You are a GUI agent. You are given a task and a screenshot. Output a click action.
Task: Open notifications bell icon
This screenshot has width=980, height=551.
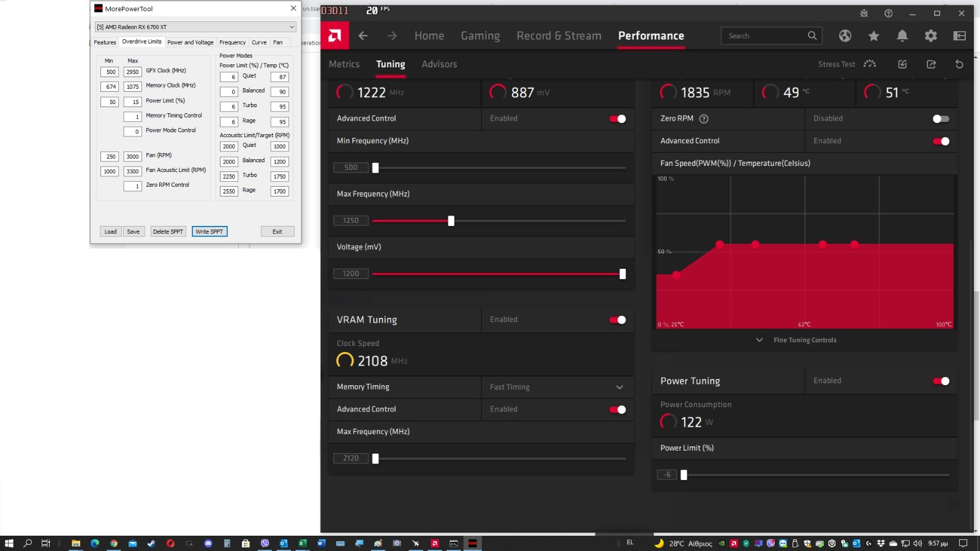(902, 36)
